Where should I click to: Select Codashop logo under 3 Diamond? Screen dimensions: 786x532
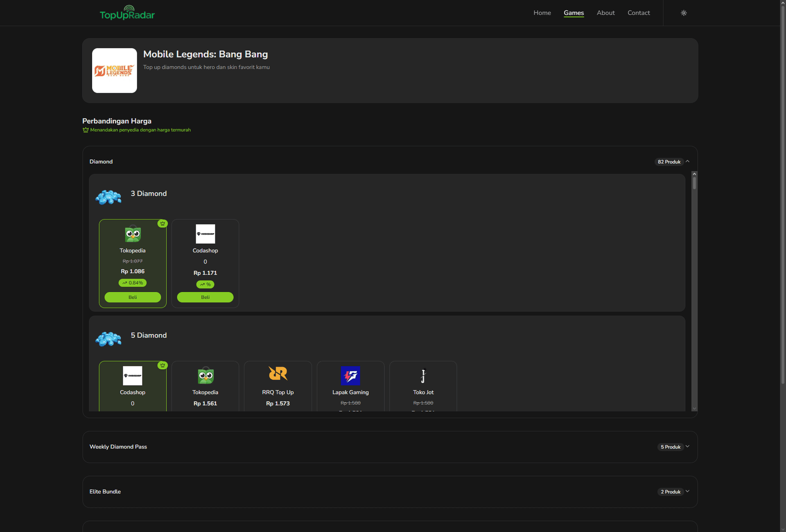coord(205,234)
